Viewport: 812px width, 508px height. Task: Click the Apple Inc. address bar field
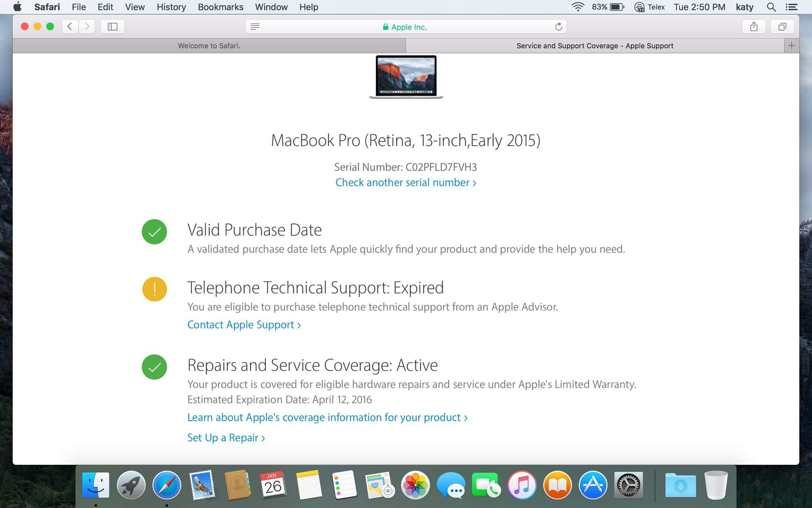click(x=404, y=27)
